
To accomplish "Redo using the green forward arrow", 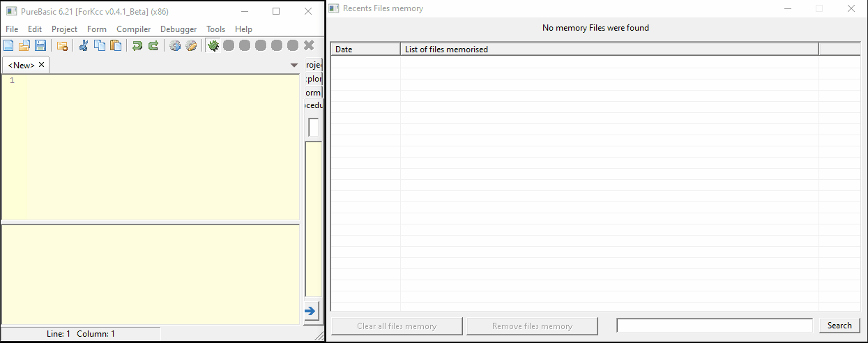I will click(153, 45).
